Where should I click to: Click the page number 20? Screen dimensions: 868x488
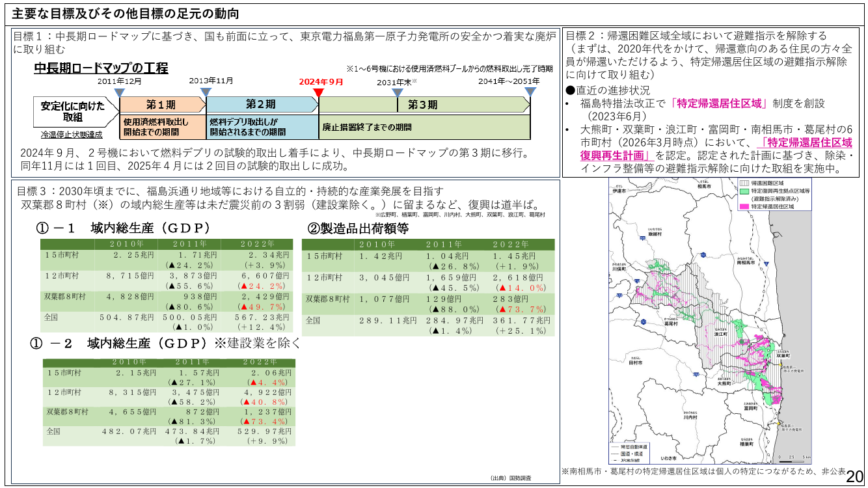(x=855, y=477)
